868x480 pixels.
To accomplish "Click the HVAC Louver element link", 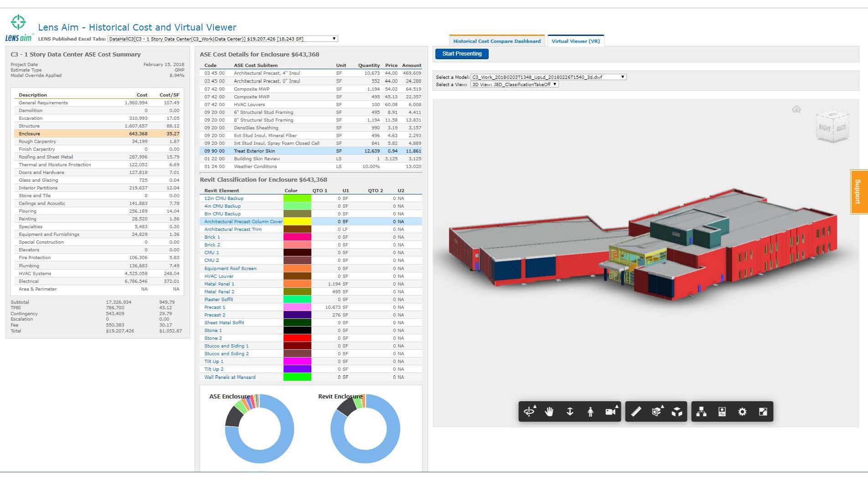I will pyautogui.click(x=219, y=276).
